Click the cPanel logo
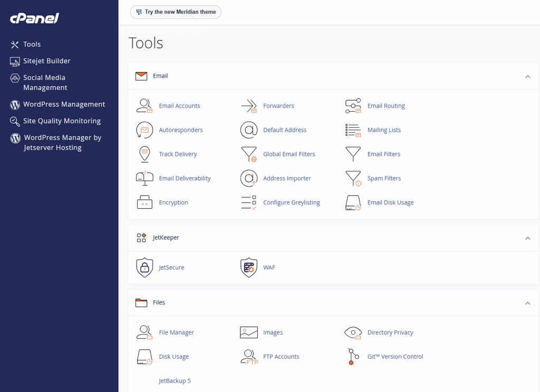The height and width of the screenshot is (392, 540). click(34, 18)
